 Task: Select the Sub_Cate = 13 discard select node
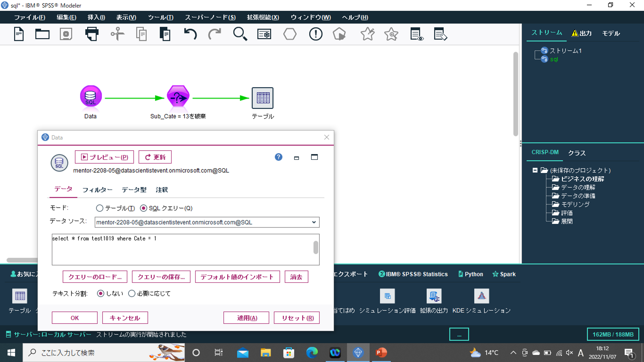pyautogui.click(x=178, y=97)
